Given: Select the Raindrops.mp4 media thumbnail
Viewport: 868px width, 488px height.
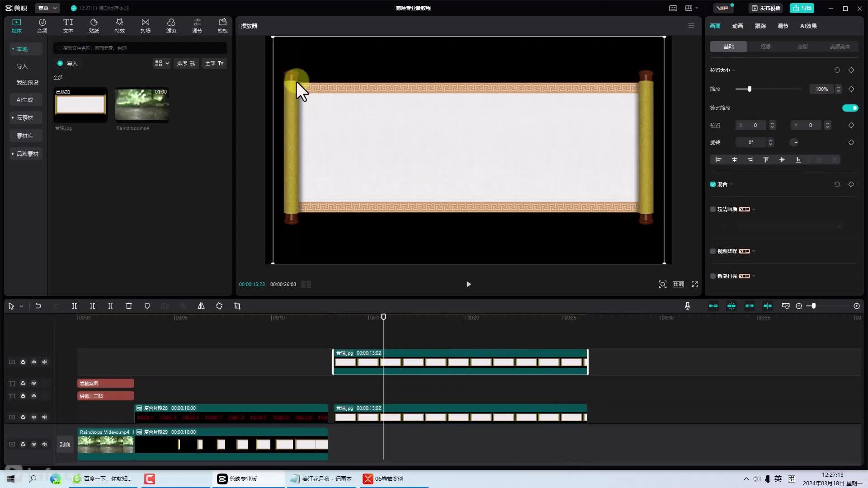Looking at the screenshot, I should (x=142, y=105).
